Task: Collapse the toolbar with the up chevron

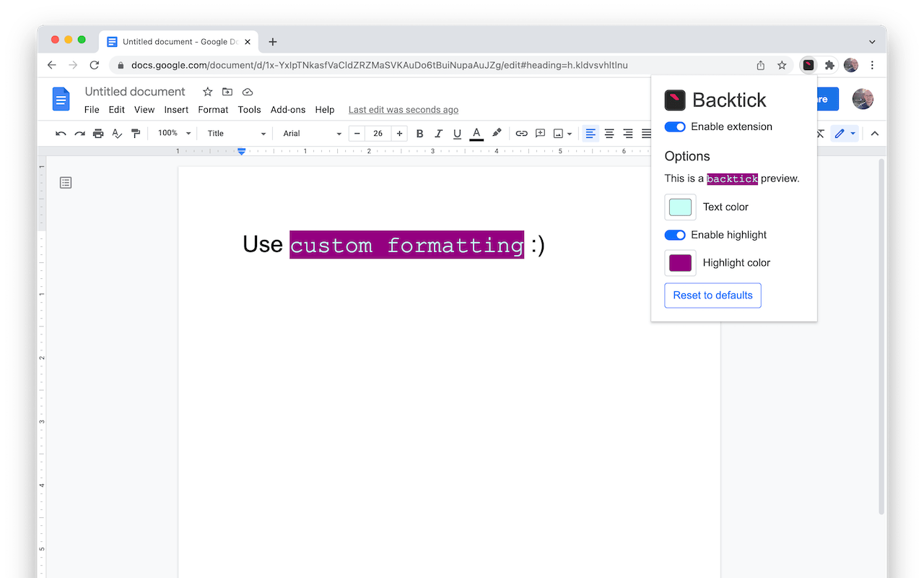Action: pos(874,134)
